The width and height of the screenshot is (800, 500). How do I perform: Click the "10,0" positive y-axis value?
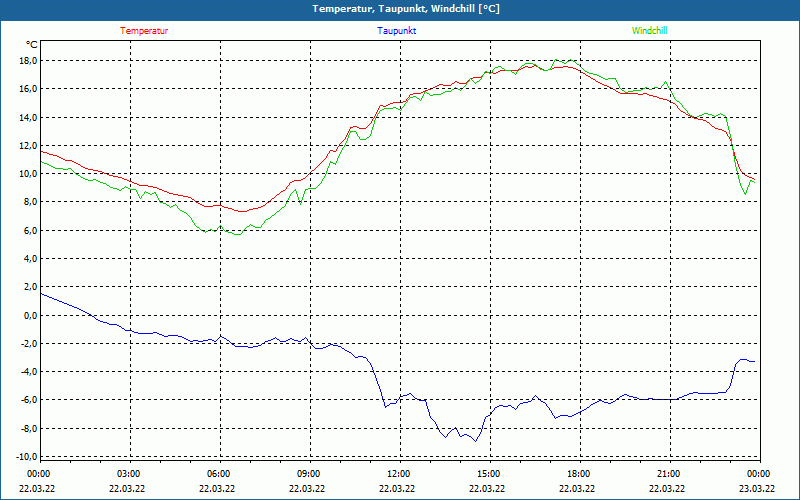point(29,173)
